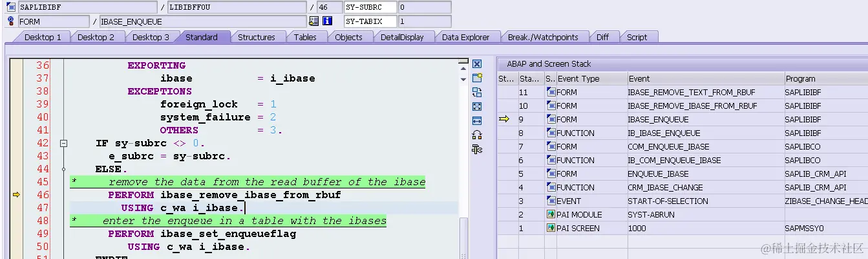
Task: Select IB_IBASE_ENQUEUE event in stack
Action: pyautogui.click(x=664, y=133)
